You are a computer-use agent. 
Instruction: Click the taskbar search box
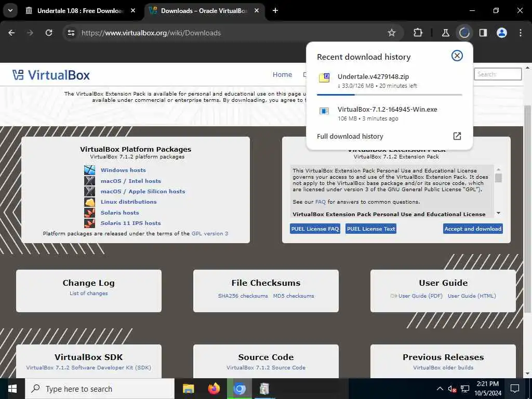point(100,389)
